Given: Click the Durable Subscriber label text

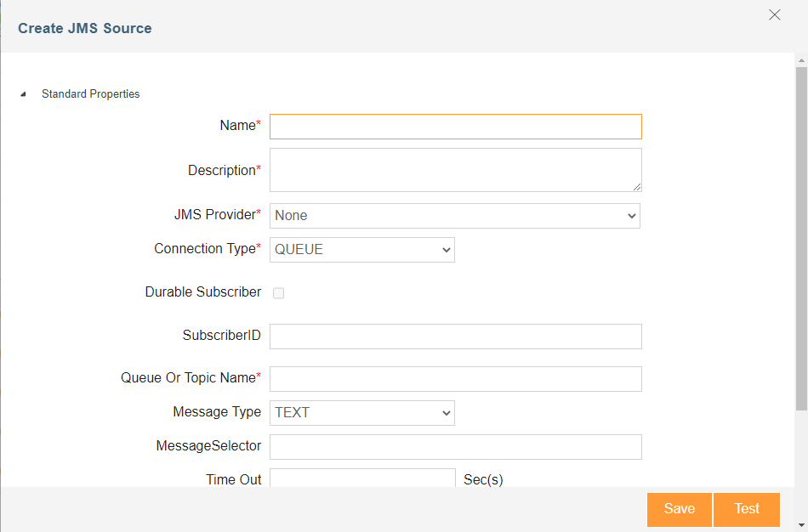Looking at the screenshot, I should [203, 292].
